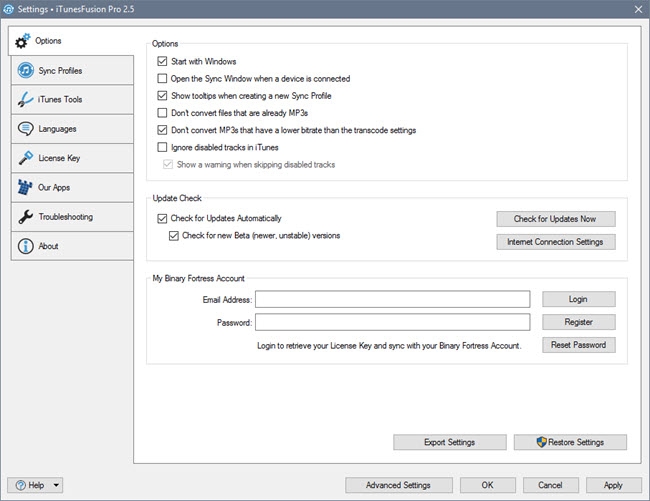
Task: Close the Settings window
Action: point(639,9)
